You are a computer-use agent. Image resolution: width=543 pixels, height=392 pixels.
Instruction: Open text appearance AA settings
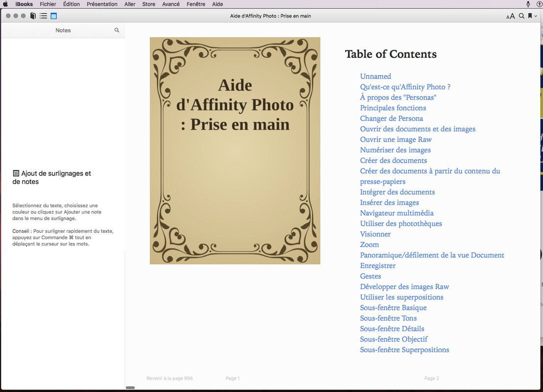tap(510, 16)
